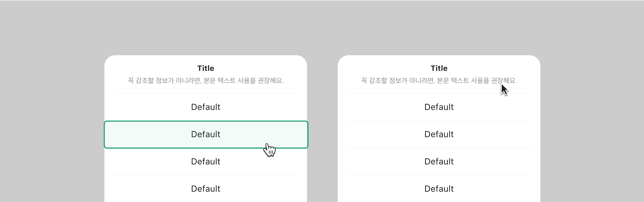Click gray background right of the right card
Image resolution: width=644 pixels, height=202 pixels.
click(x=592, y=125)
